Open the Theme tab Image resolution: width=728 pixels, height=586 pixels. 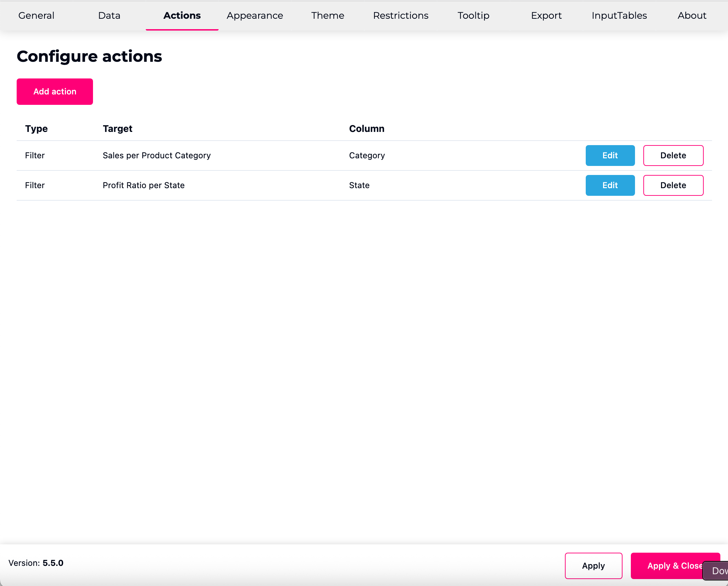tap(328, 16)
